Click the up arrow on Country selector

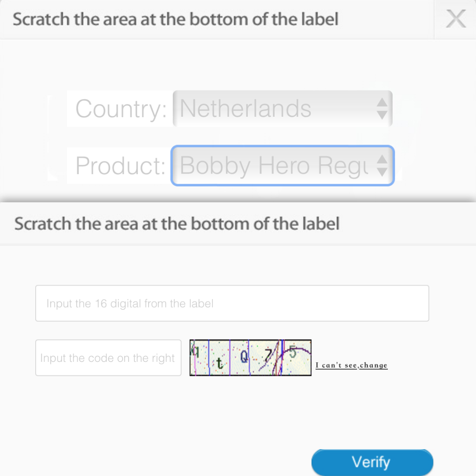point(382,103)
